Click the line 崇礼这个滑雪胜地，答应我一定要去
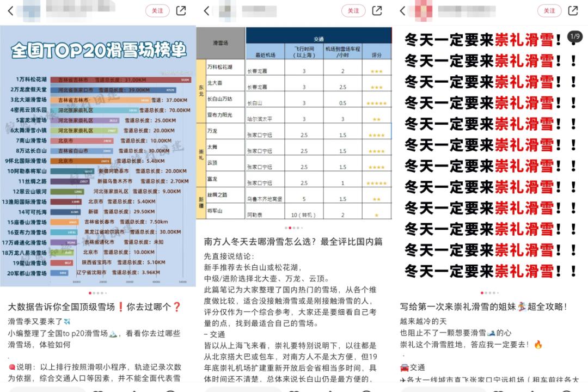The height and width of the screenshot is (392, 588). 471,344
